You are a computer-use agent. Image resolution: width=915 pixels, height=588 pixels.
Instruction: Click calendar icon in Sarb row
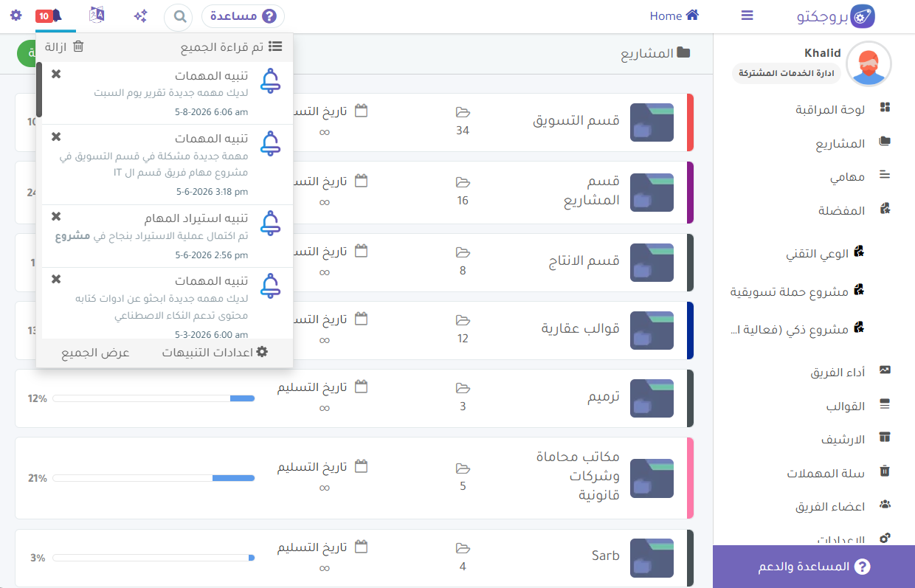click(x=361, y=547)
